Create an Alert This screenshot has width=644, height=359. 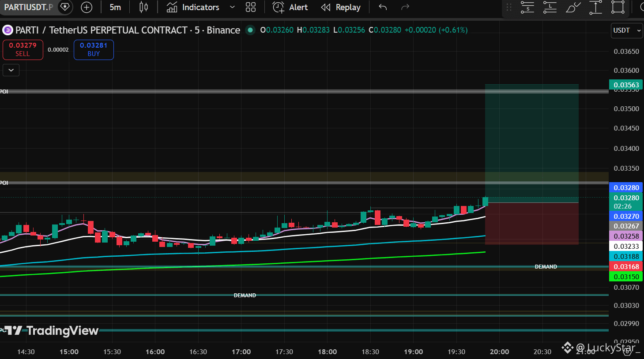[290, 7]
